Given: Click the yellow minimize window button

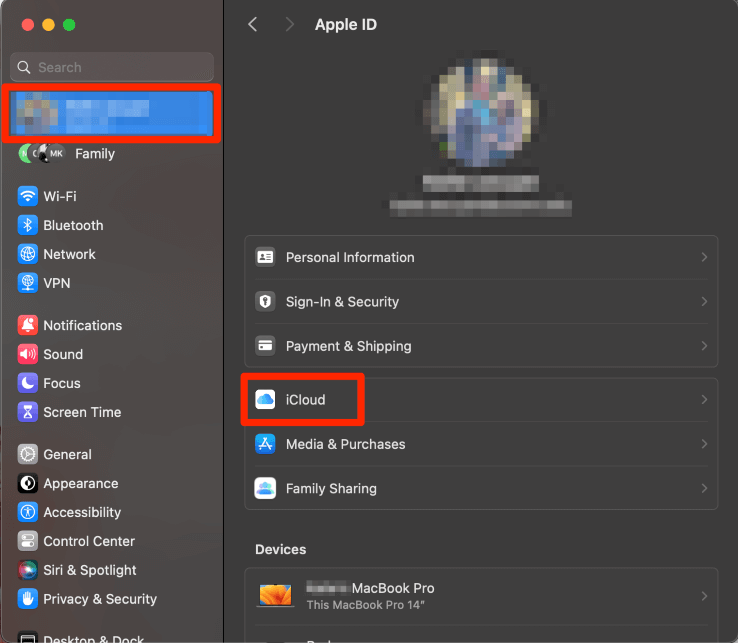Looking at the screenshot, I should [48, 24].
